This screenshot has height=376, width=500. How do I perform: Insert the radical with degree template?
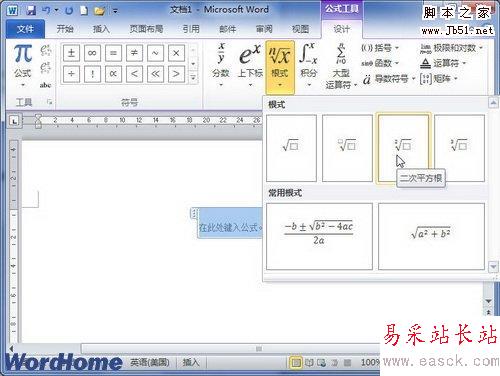(347, 148)
